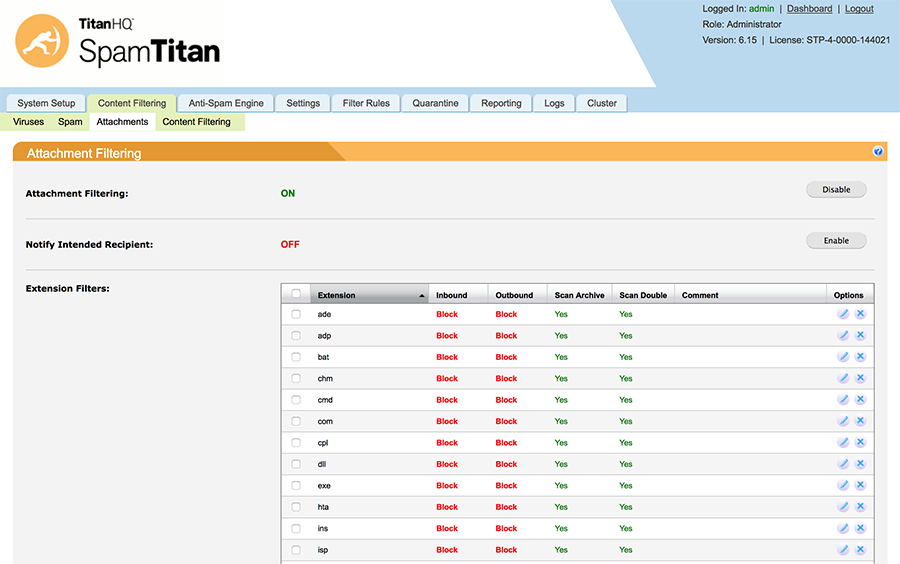This screenshot has width=900, height=564.
Task: Delete the cmd extension filter
Action: pos(860,399)
